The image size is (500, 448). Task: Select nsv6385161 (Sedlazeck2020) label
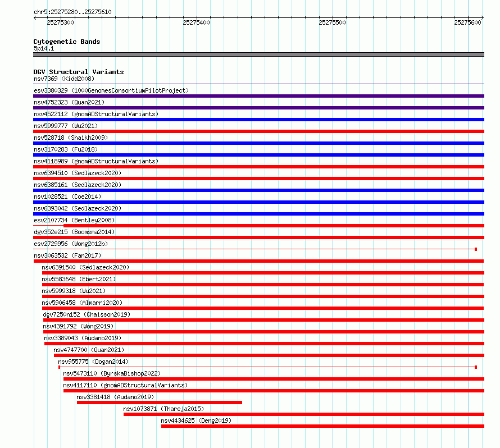point(78,185)
